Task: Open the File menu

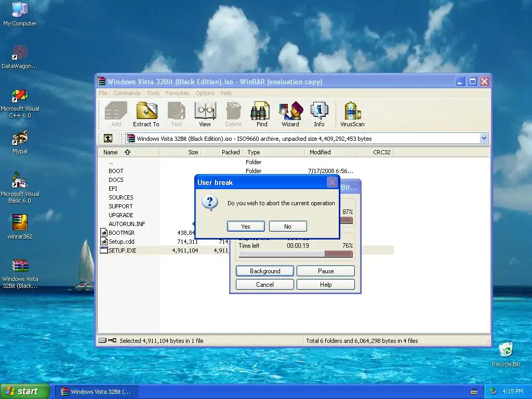Action: tap(103, 93)
